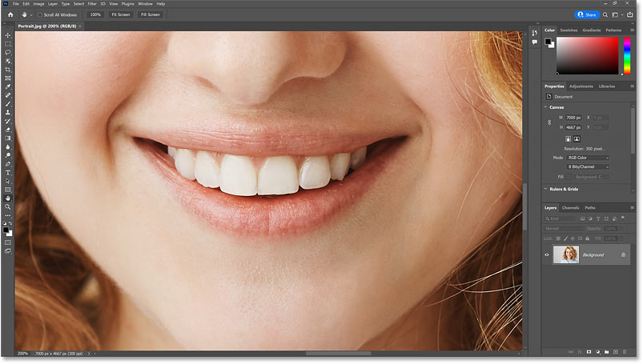643x364 pixels.
Task: Open the Image menu
Action: tap(38, 4)
